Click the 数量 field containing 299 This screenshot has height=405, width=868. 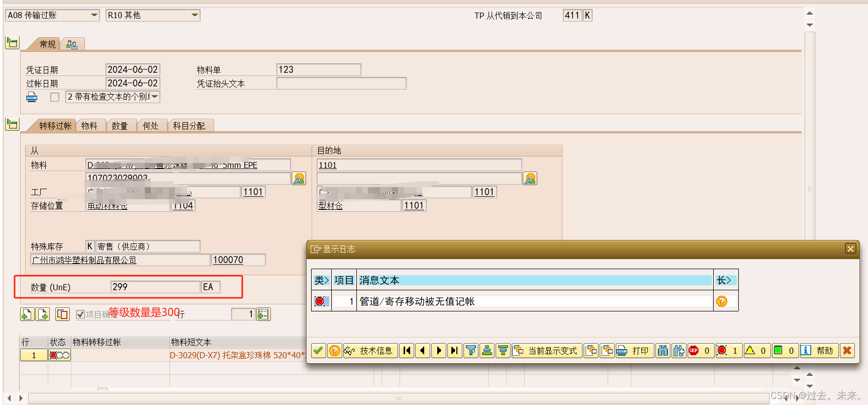(x=155, y=287)
